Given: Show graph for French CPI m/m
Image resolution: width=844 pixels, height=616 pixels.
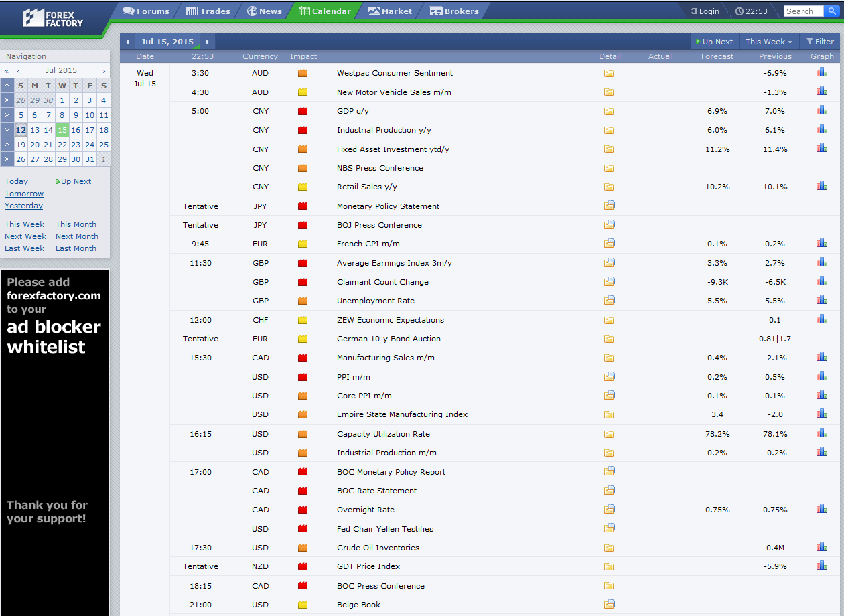Looking at the screenshot, I should [822, 243].
